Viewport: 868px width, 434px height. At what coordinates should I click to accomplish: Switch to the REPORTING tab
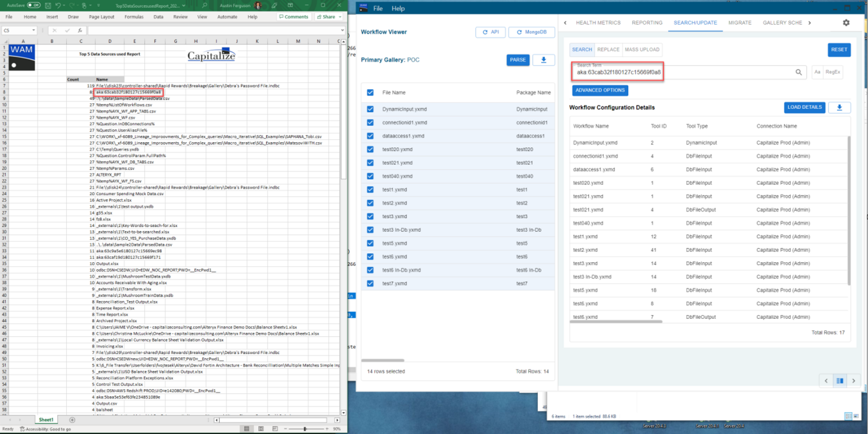(647, 23)
